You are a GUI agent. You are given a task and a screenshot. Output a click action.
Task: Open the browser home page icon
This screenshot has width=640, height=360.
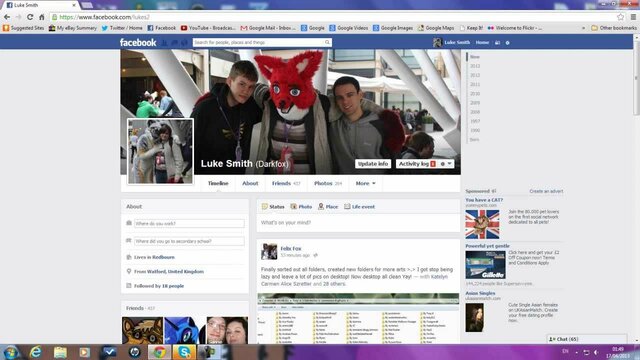click(42, 17)
